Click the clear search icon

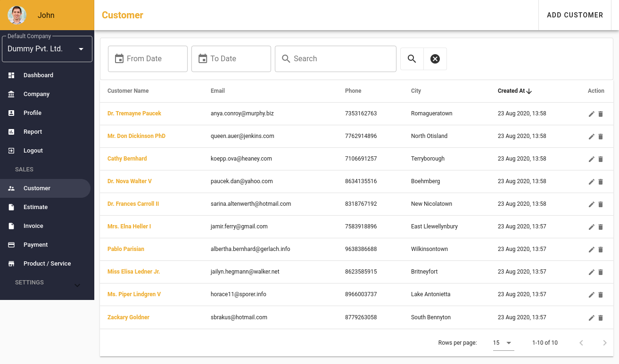435,58
